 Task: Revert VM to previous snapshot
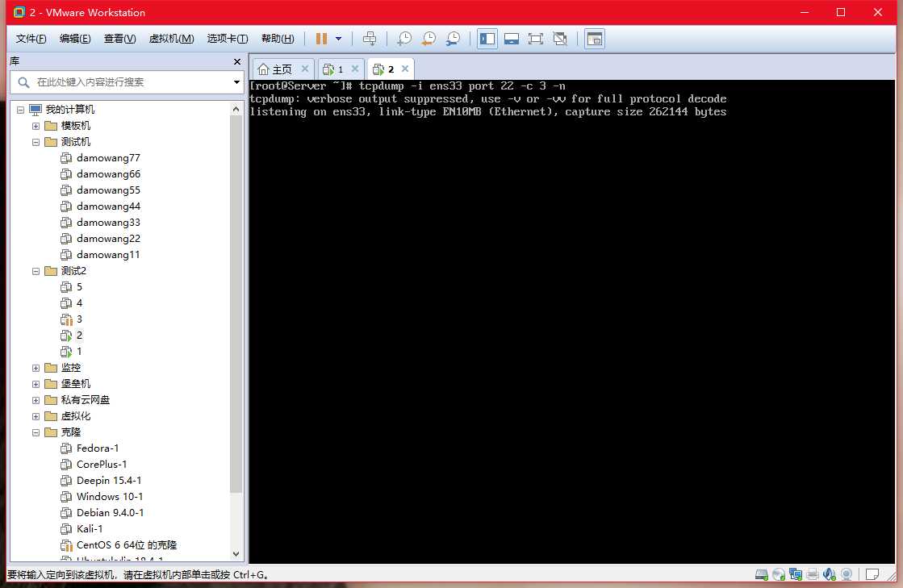coord(429,39)
